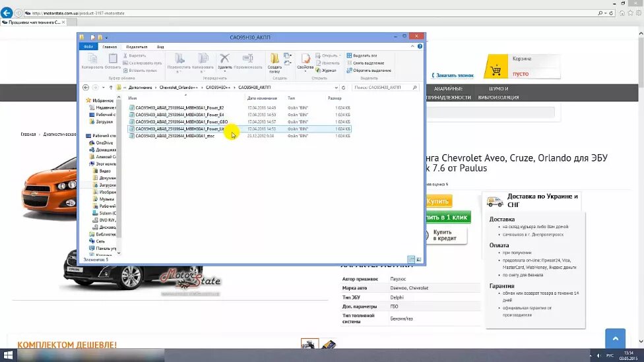Open the Файл tab in Explorer
The width and height of the screenshot is (644, 362).
[88, 47]
